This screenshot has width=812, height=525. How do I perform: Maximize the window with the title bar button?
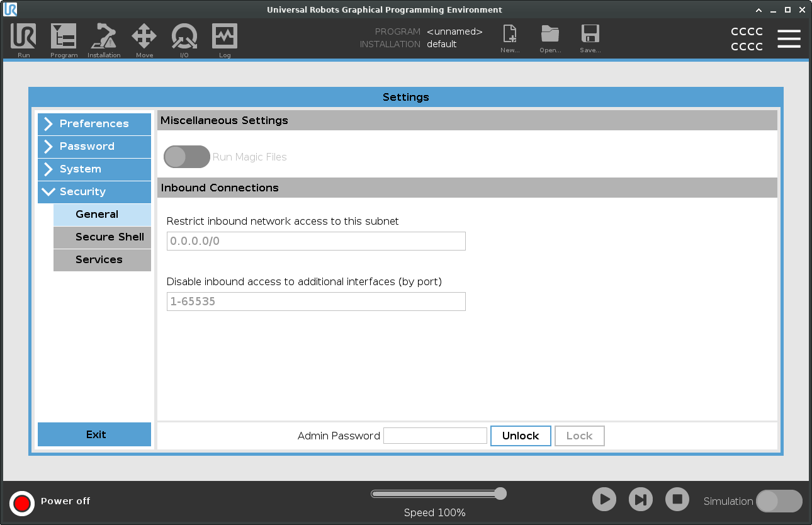[788, 10]
